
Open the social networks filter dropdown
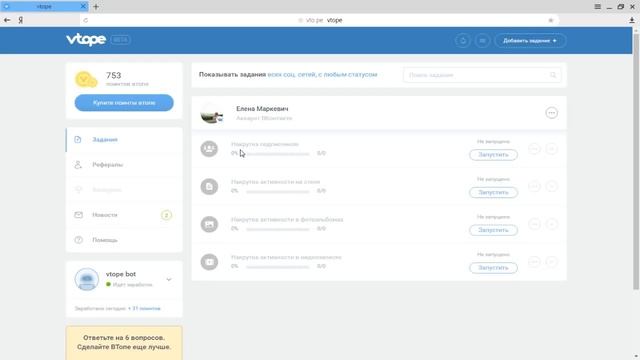pos(291,75)
